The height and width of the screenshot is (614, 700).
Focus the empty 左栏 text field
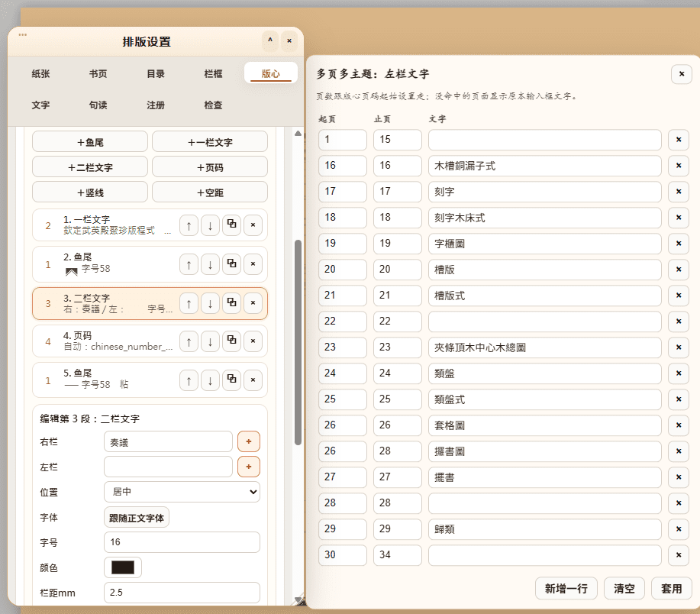coord(168,467)
